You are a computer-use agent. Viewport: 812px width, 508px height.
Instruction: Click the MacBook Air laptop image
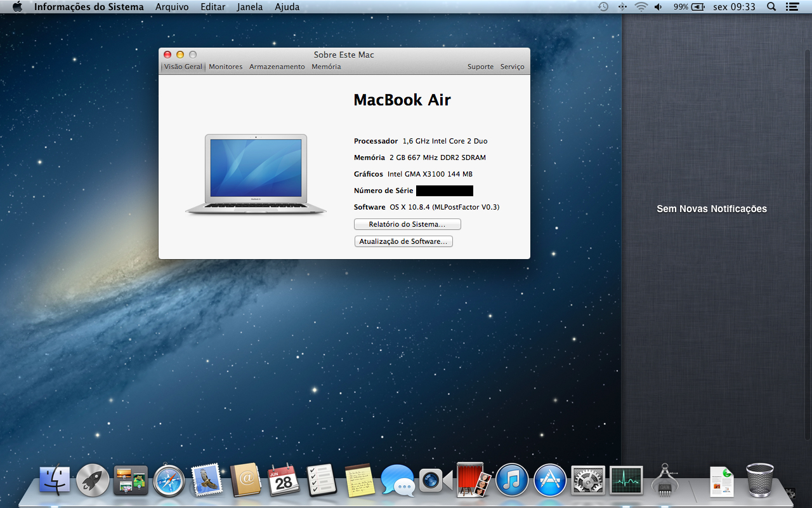click(256, 175)
